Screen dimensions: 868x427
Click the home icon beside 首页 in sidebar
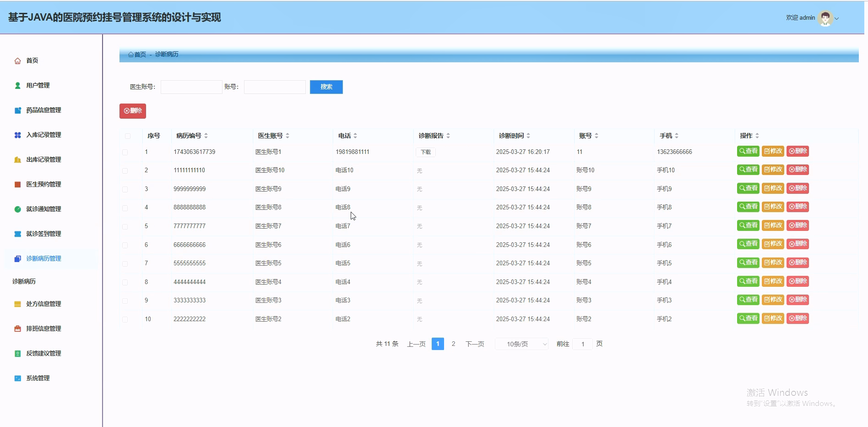pyautogui.click(x=17, y=60)
